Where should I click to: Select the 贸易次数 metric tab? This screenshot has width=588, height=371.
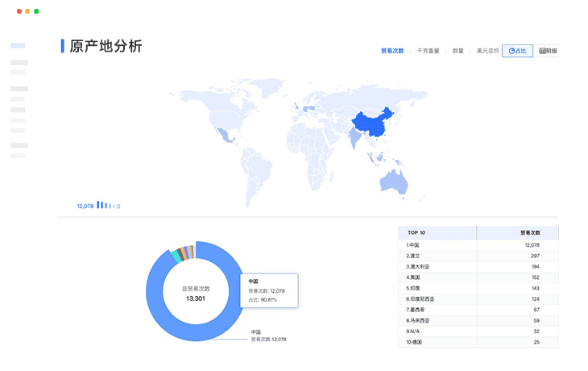point(392,51)
